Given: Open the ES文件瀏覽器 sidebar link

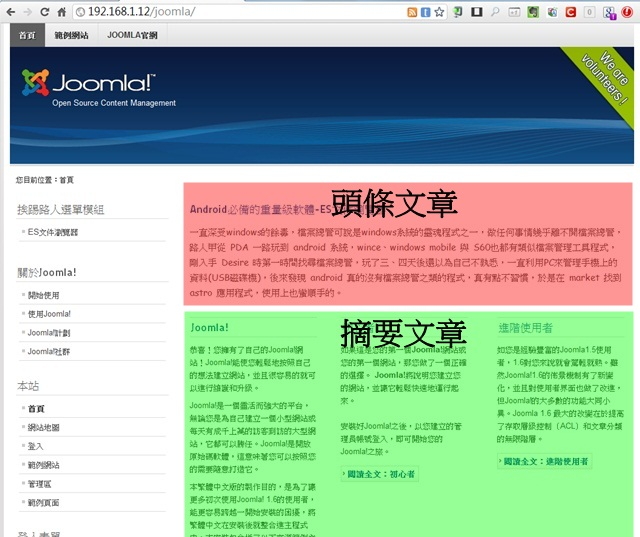Looking at the screenshot, I should pos(53,232).
